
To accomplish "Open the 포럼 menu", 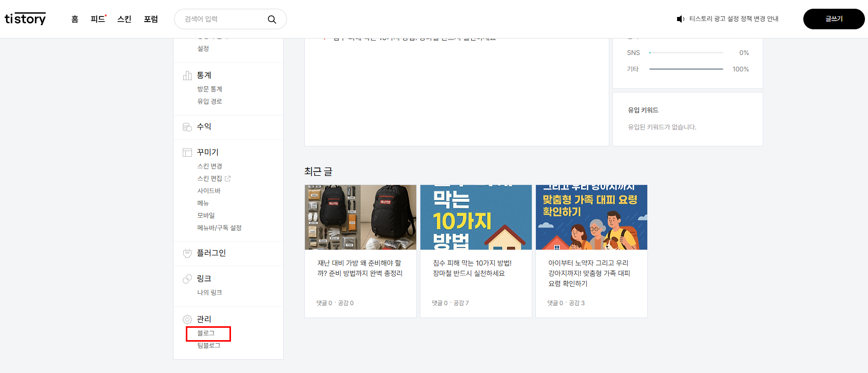I will pos(151,19).
